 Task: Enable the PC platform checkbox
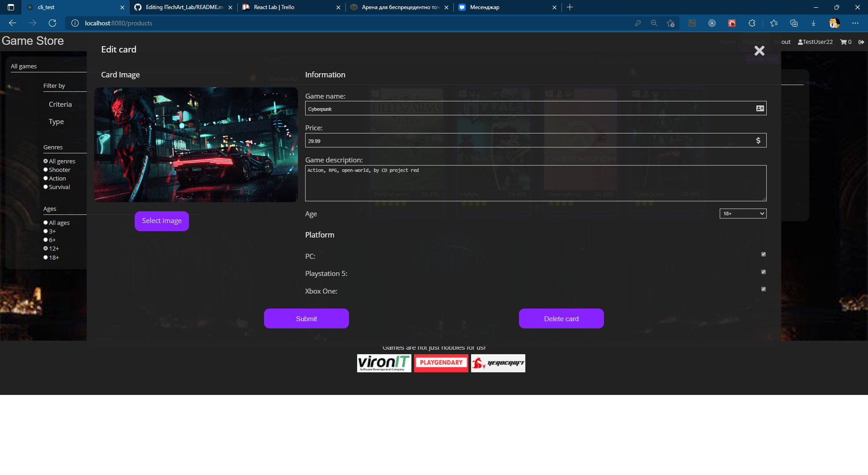763,254
